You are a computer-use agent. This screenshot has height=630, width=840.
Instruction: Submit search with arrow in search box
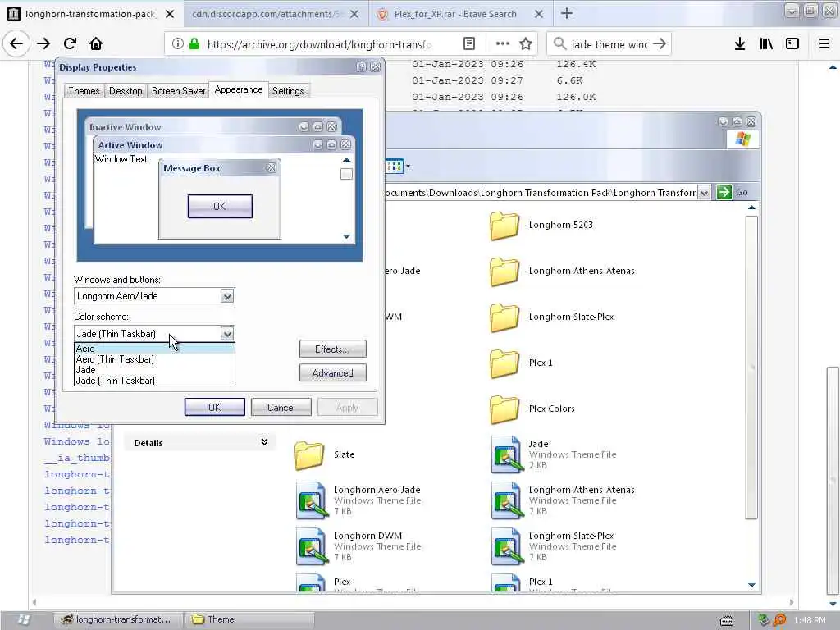point(660,44)
